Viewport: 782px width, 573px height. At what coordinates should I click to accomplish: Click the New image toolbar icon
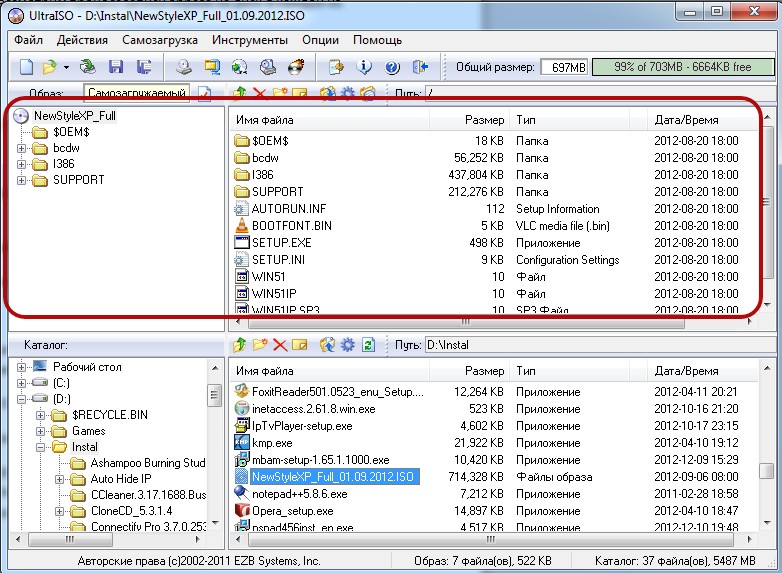click(x=26, y=67)
